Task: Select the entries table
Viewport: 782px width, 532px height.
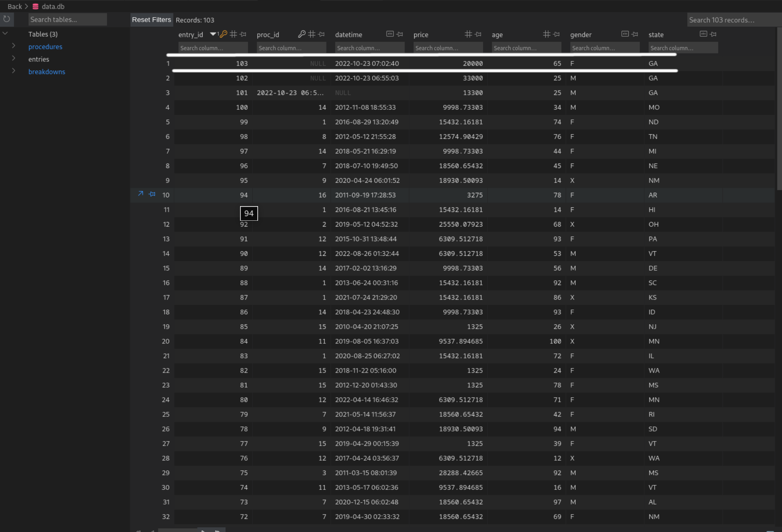Action: [39, 59]
